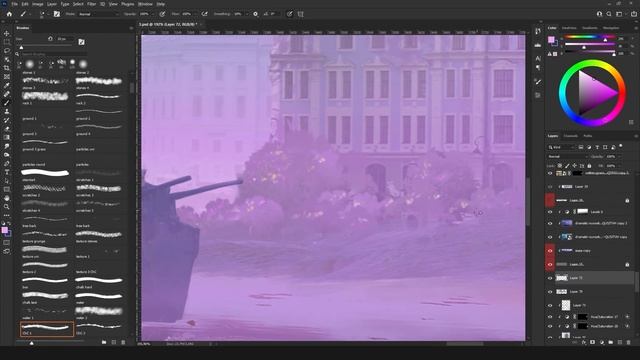Click toolbox foreground color swatch
The width and height of the screenshot is (640, 360).
4,231
